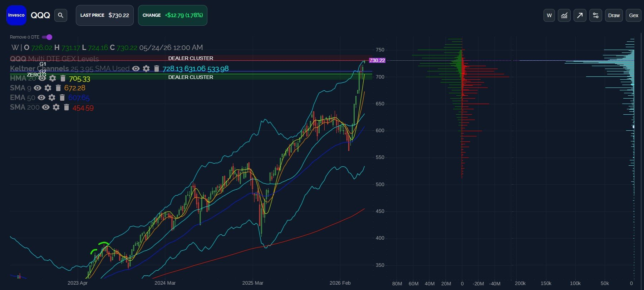This screenshot has width=644, height=290.
Task: Select the arrow trend line tool
Action: [580, 15]
